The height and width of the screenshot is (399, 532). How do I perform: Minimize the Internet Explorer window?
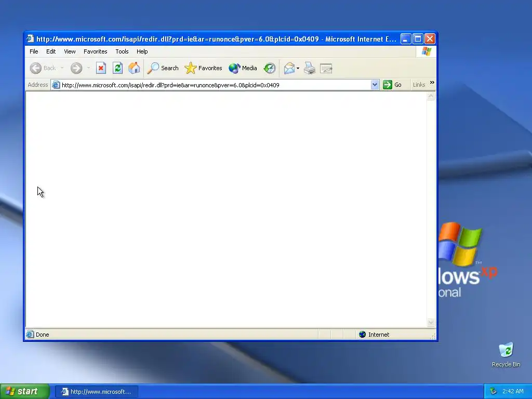click(x=406, y=39)
